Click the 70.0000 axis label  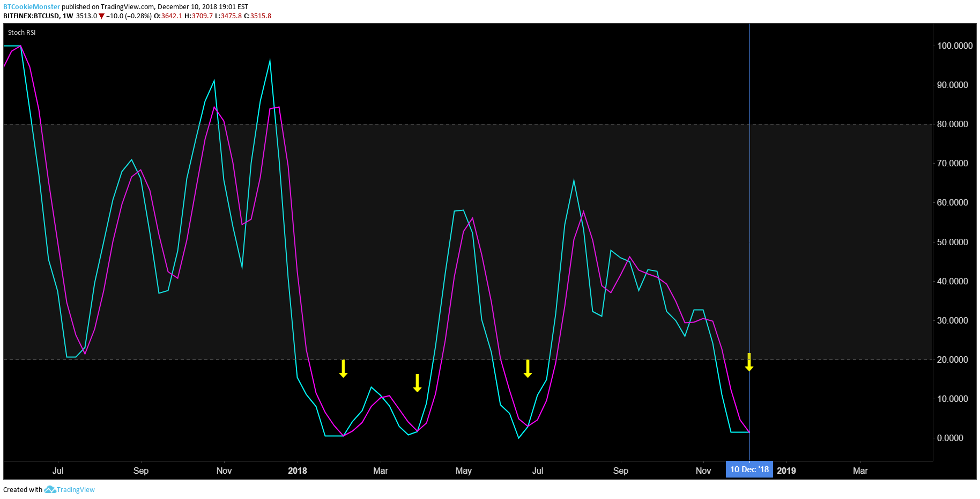pyautogui.click(x=953, y=163)
